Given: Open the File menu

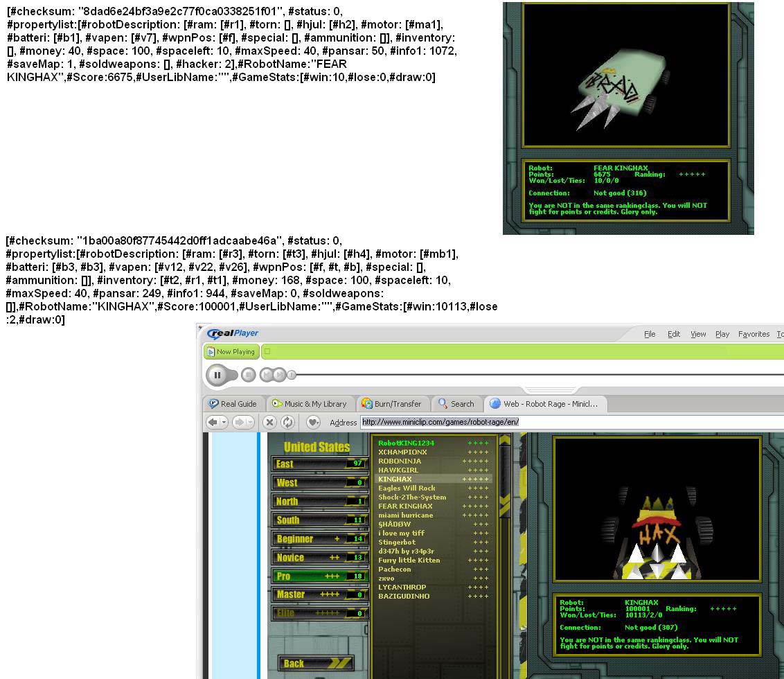Looking at the screenshot, I should coord(650,334).
